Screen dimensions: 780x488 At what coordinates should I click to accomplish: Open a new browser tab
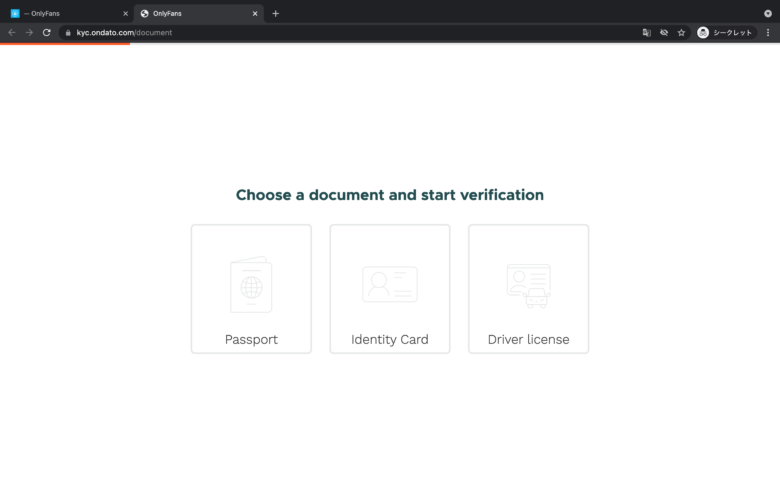tap(276, 13)
